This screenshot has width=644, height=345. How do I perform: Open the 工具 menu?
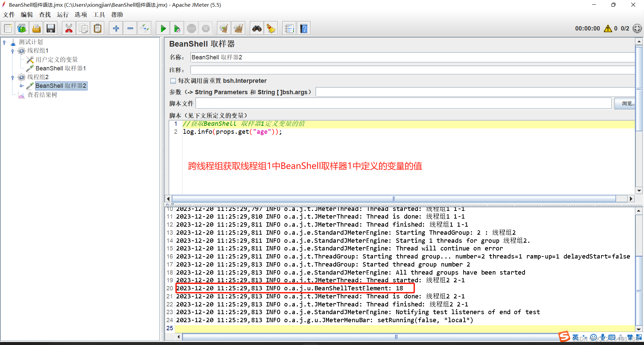pos(99,15)
